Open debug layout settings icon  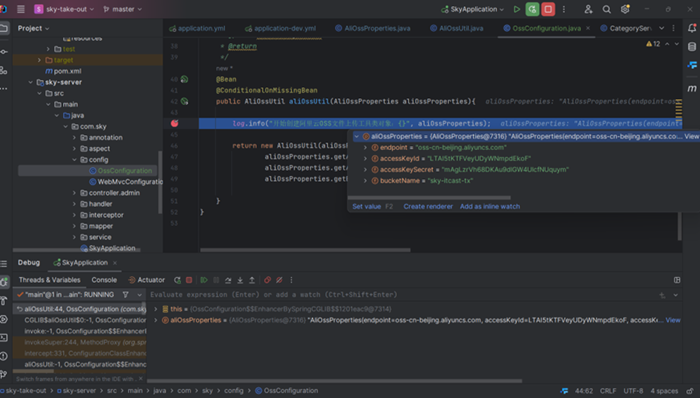point(677,280)
